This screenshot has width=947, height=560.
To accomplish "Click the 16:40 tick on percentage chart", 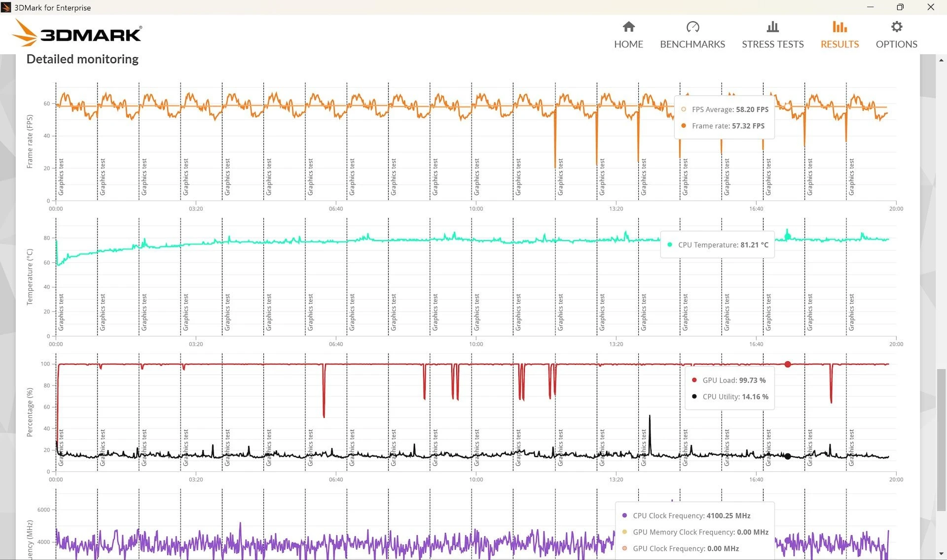I will [x=756, y=479].
